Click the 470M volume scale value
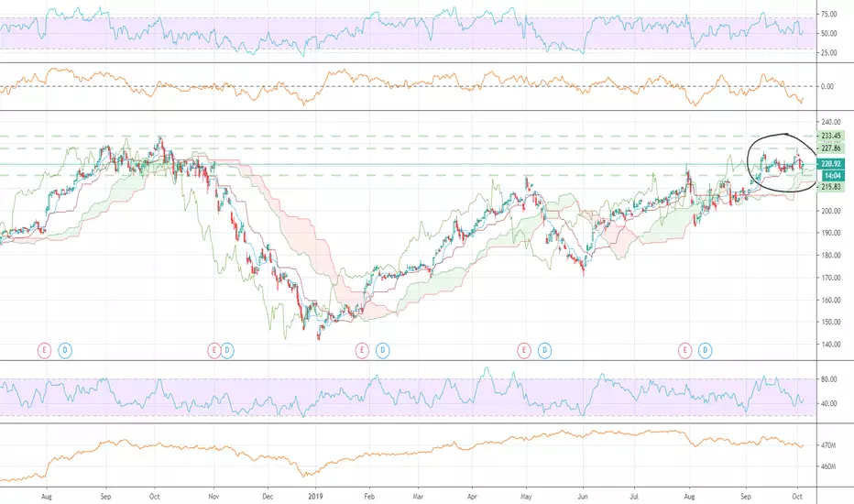The image size is (854, 504). coord(828,445)
